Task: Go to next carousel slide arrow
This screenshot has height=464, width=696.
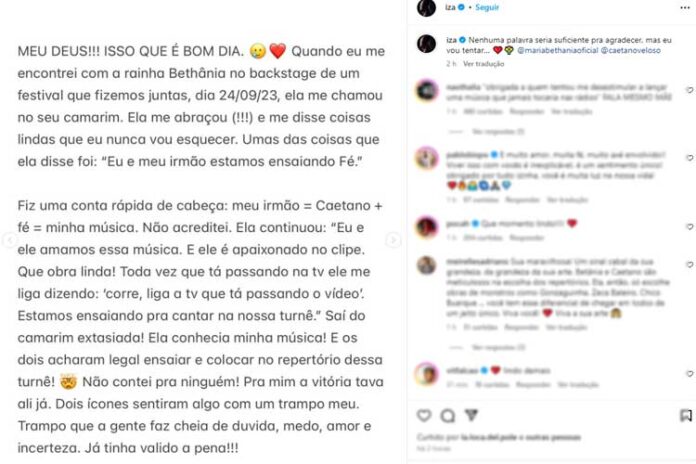Action: coord(392,240)
